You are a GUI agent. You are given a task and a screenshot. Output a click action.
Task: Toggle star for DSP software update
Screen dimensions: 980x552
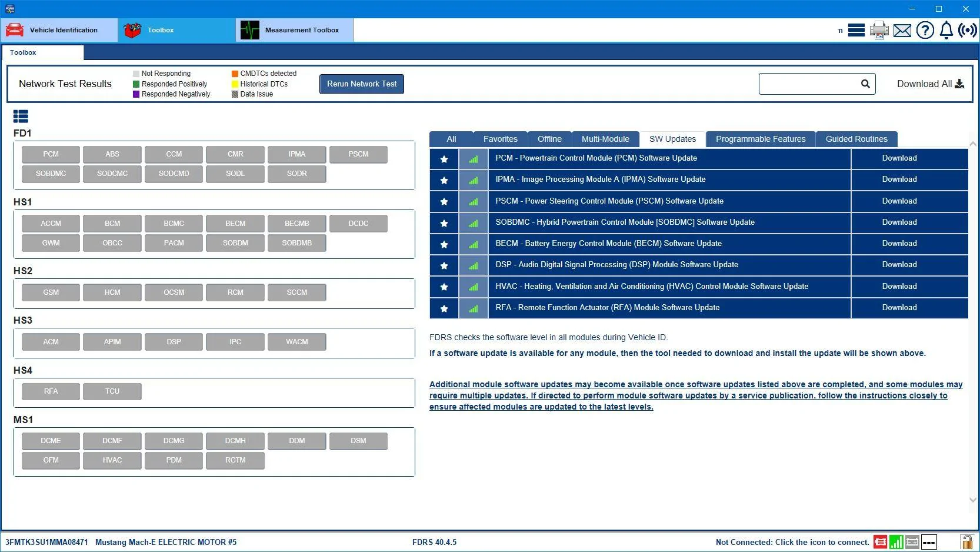444,265
